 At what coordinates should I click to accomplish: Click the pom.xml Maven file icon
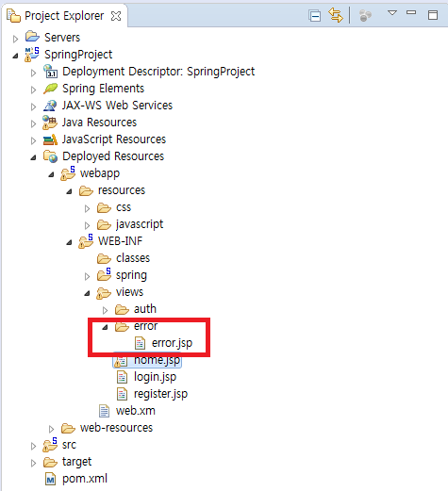point(50,479)
